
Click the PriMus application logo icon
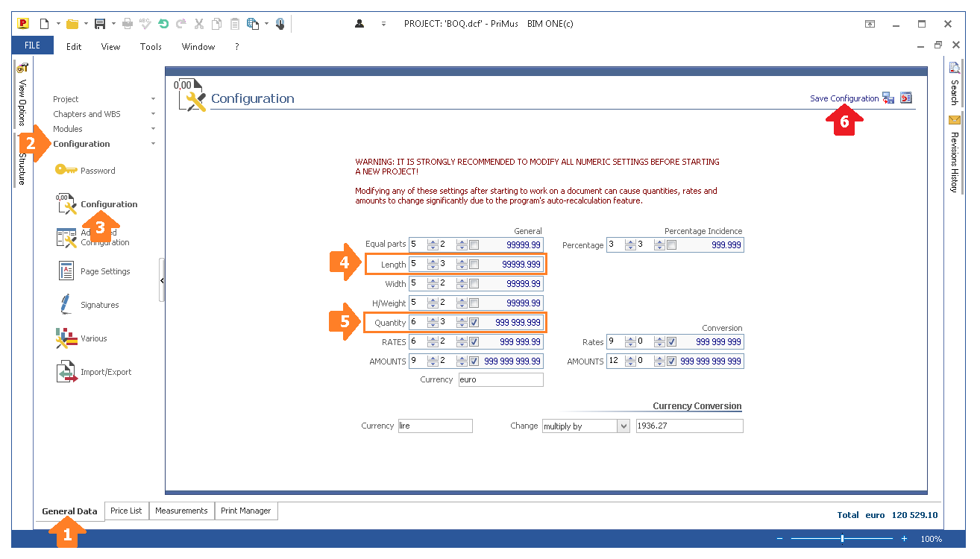point(23,24)
